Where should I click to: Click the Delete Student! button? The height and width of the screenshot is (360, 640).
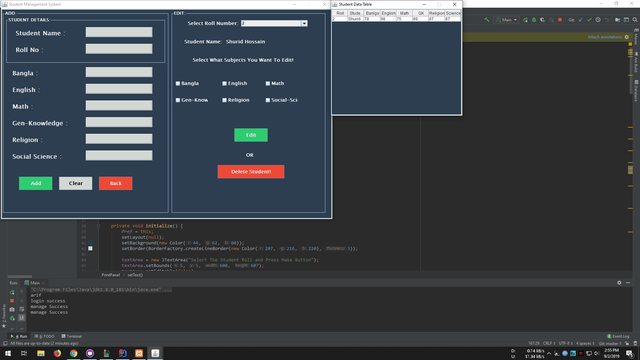coord(251,172)
